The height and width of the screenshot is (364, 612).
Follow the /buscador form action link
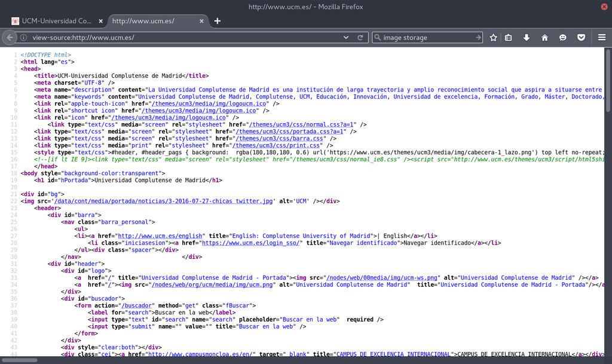[x=136, y=306]
